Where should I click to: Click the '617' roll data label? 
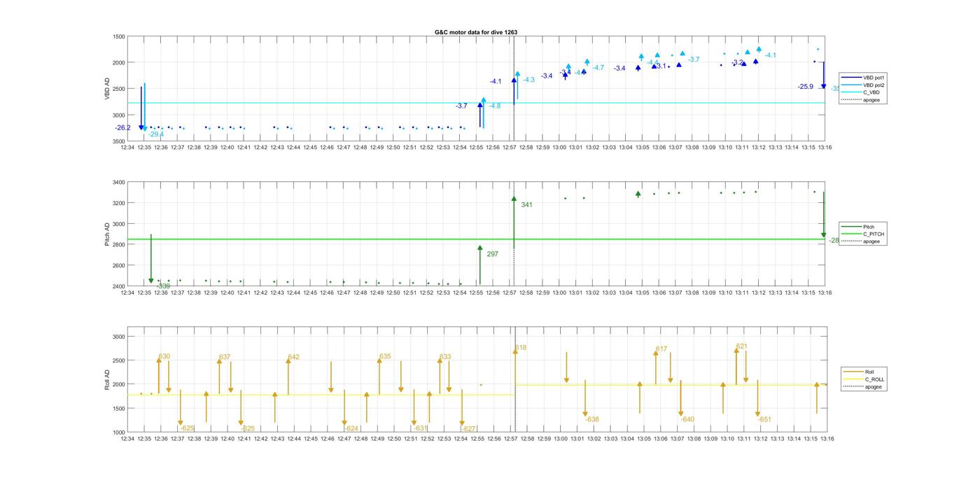(661, 349)
